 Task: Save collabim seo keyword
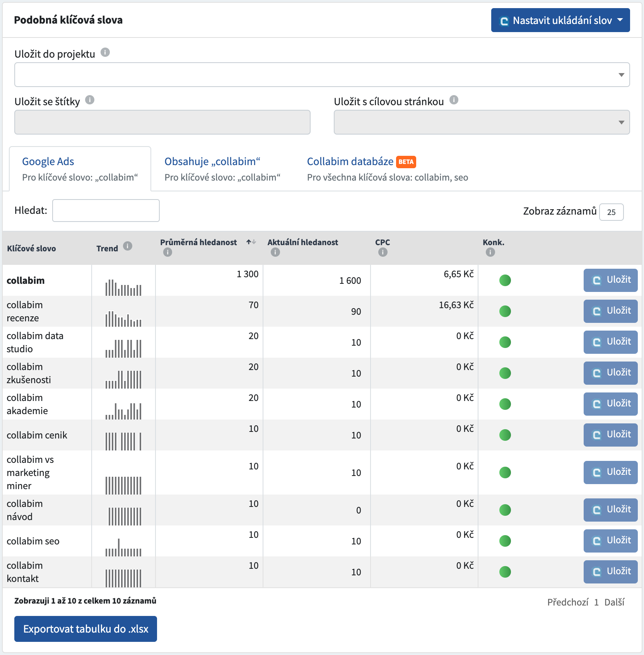point(611,541)
